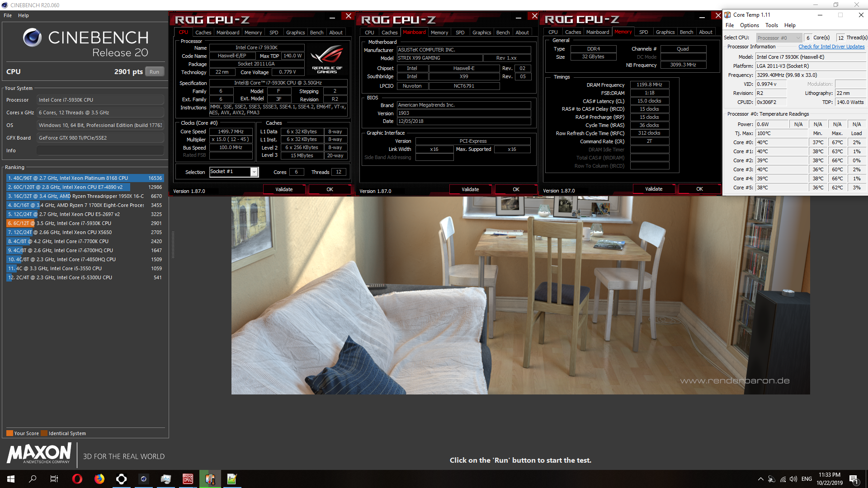Click Validate in the Memory CPU-Z window
The width and height of the screenshot is (868, 488).
654,189
